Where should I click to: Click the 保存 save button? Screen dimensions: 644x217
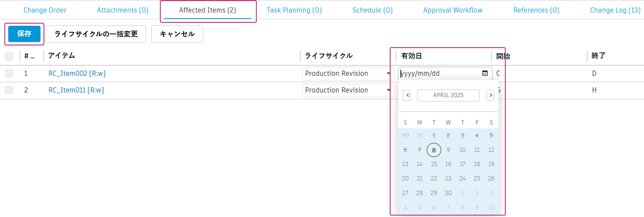point(24,34)
